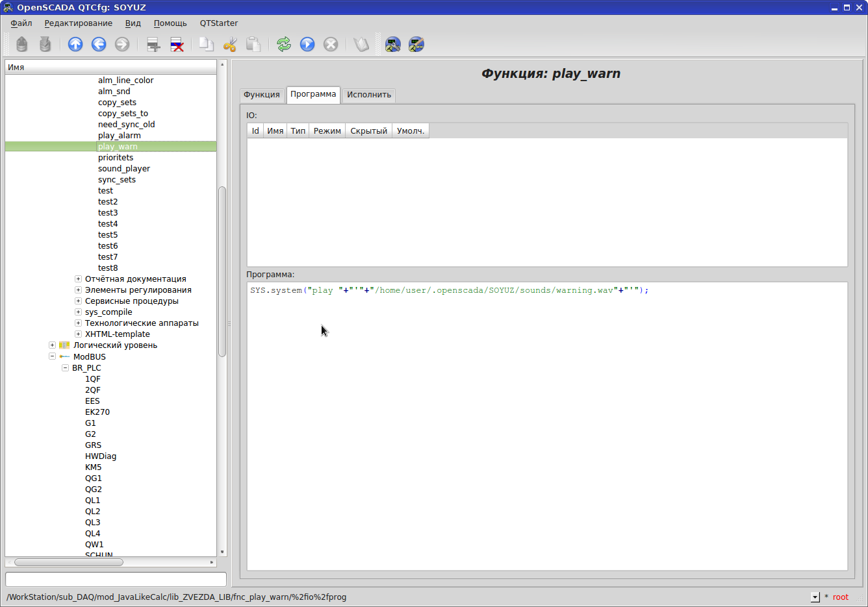868x607 pixels.
Task: Click the grey Stop refresh icon
Action: click(x=331, y=44)
